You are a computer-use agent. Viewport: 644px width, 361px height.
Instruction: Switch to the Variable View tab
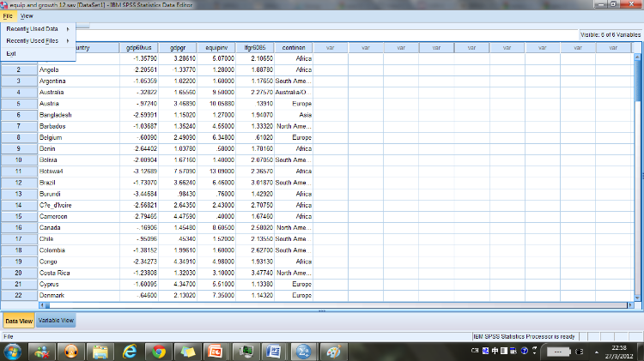click(x=56, y=321)
